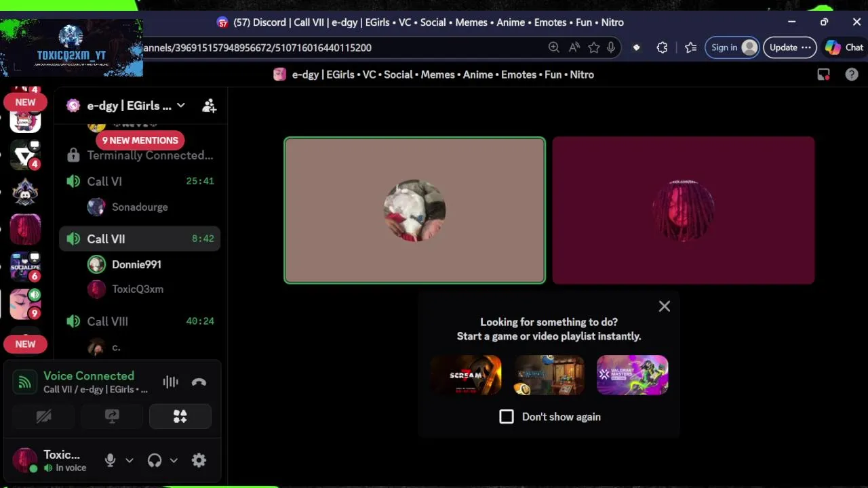Deafen audio with the headphones icon
The width and height of the screenshot is (868, 488).
point(155,460)
